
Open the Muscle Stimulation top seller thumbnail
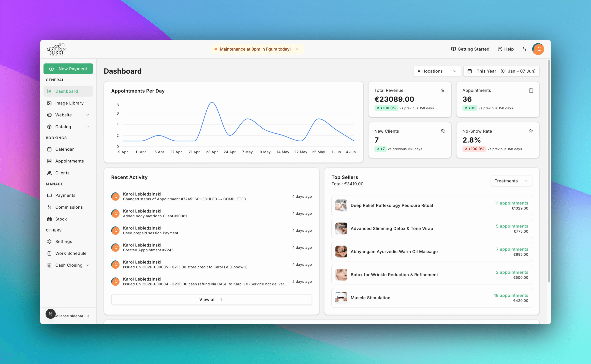[x=341, y=298]
